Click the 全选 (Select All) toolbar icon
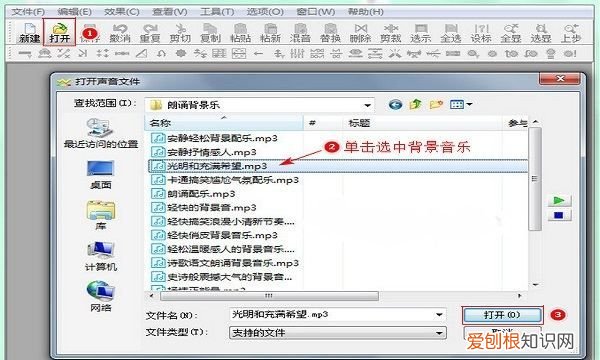600x360 pixels. click(451, 33)
